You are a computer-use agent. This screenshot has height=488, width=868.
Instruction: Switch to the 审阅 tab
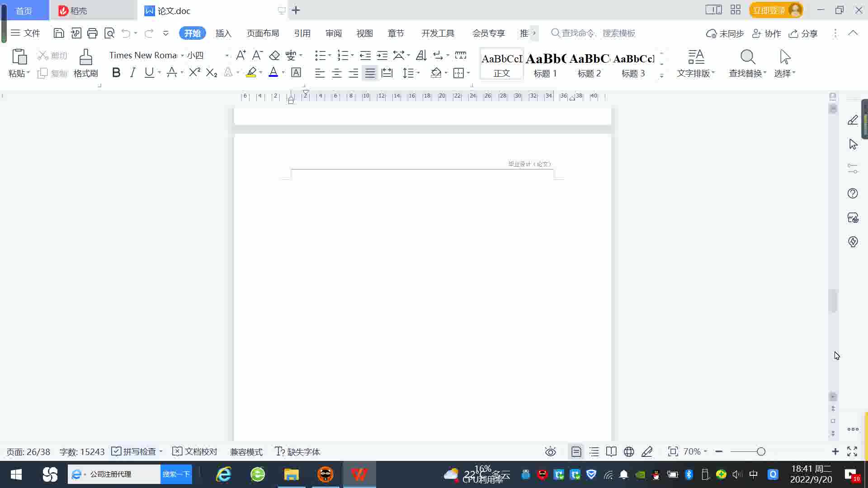pyautogui.click(x=334, y=33)
